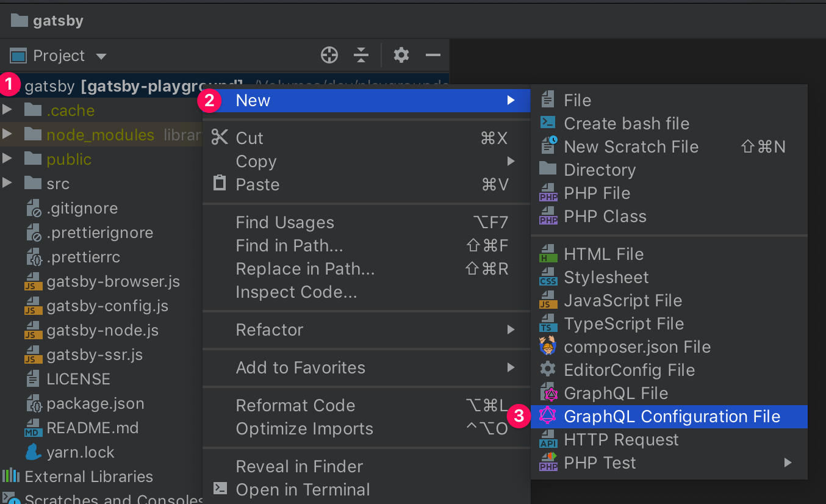This screenshot has width=826, height=504.
Task: Click the GraphQL File icon
Action: tap(548, 394)
